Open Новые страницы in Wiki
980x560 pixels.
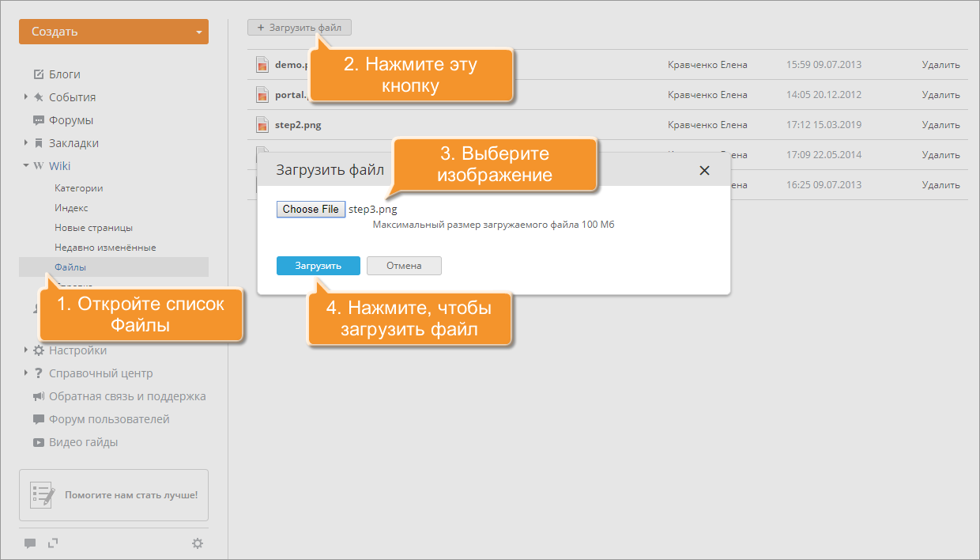coord(93,228)
